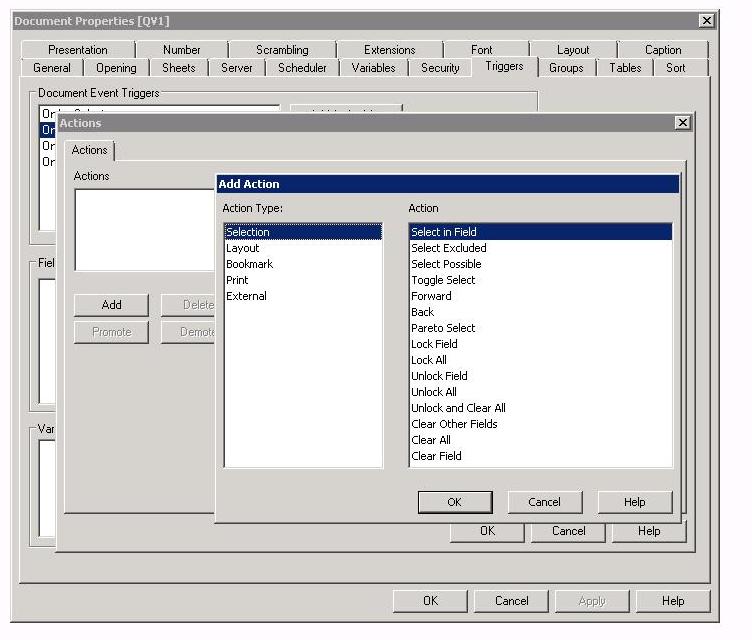Close the Actions dialog window

pos(683,122)
